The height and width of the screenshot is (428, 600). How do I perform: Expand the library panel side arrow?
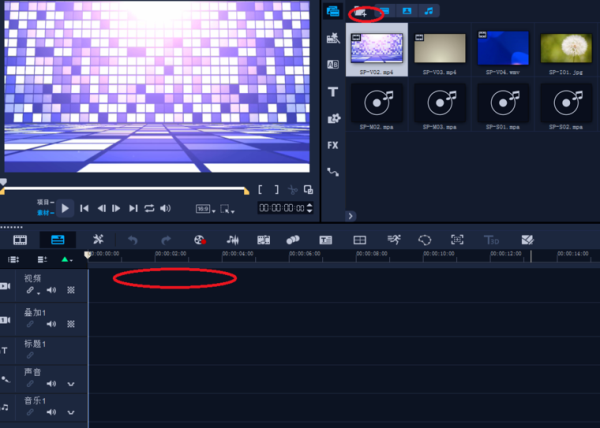coord(351,216)
